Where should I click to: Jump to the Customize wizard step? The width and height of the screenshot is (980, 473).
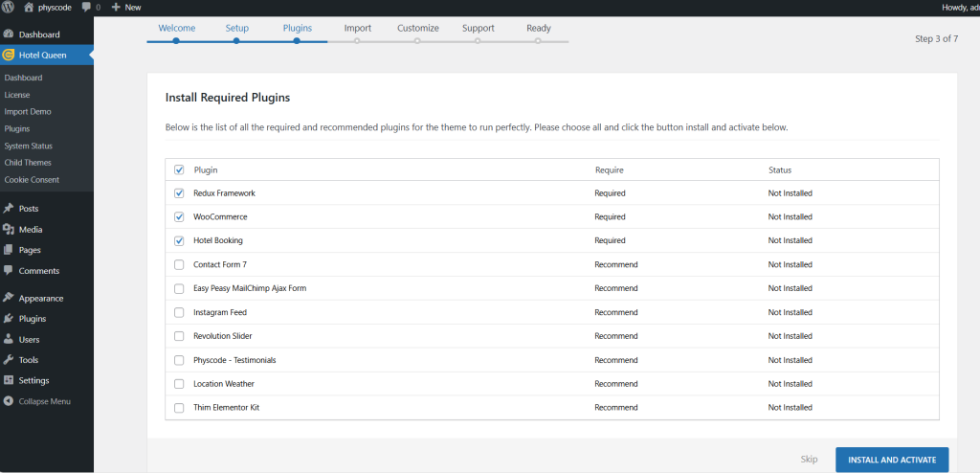pyautogui.click(x=418, y=28)
